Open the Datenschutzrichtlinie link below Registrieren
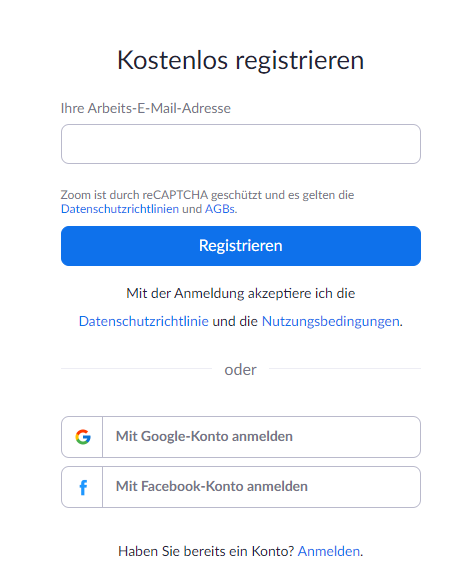The height and width of the screenshot is (572, 474). [144, 321]
